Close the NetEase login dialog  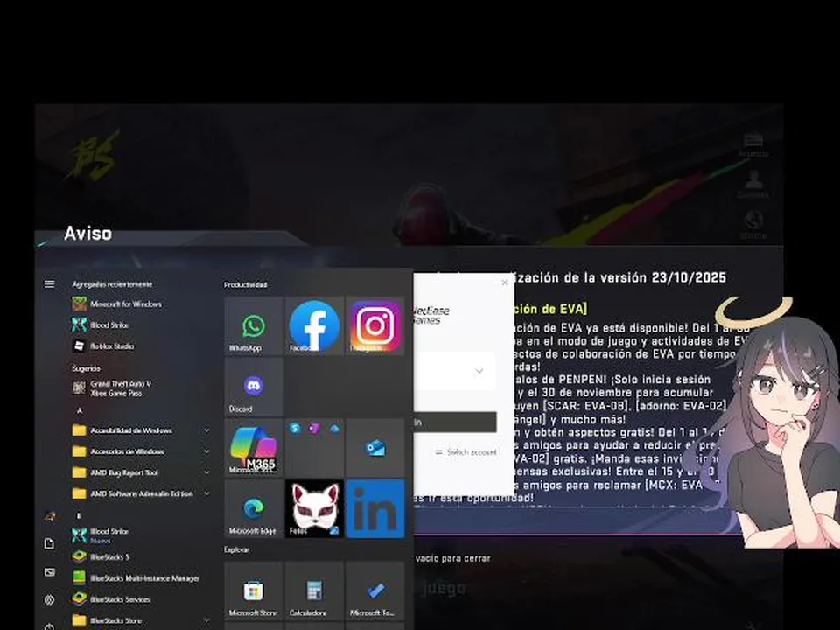[505, 283]
